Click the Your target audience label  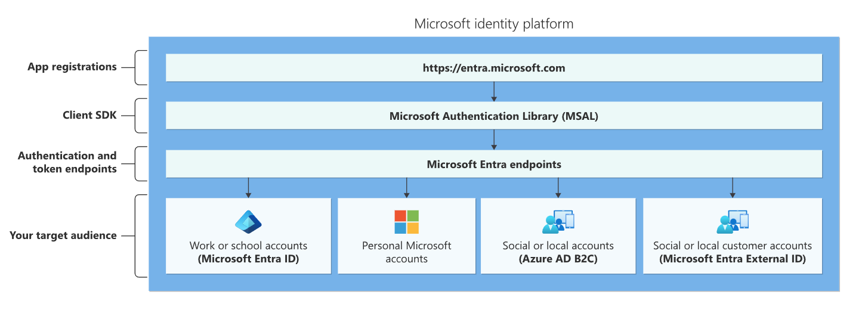pyautogui.click(x=63, y=235)
